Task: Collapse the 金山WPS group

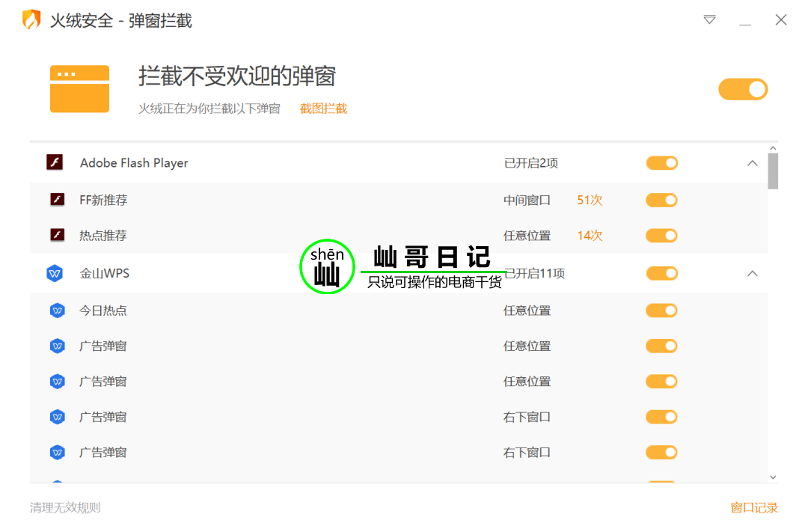Action: tap(753, 273)
